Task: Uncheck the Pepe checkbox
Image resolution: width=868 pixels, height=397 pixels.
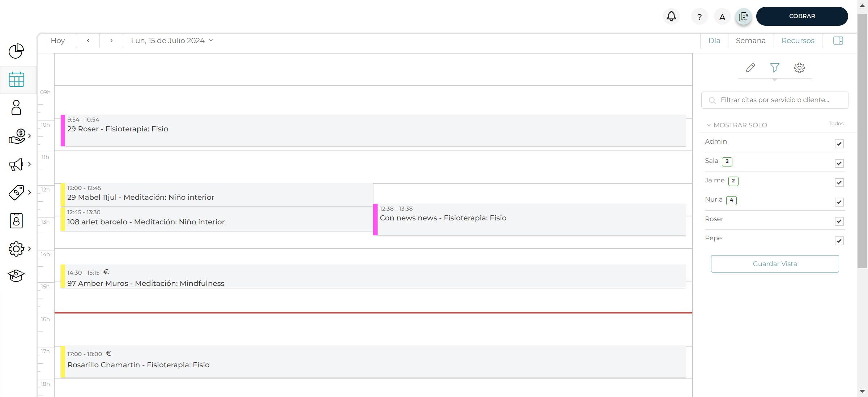Action: tap(839, 241)
